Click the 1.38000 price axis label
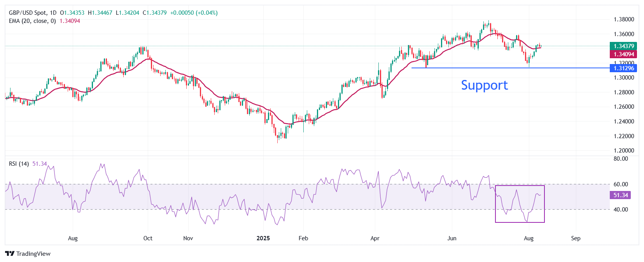This screenshot has width=644, height=262. (x=623, y=19)
